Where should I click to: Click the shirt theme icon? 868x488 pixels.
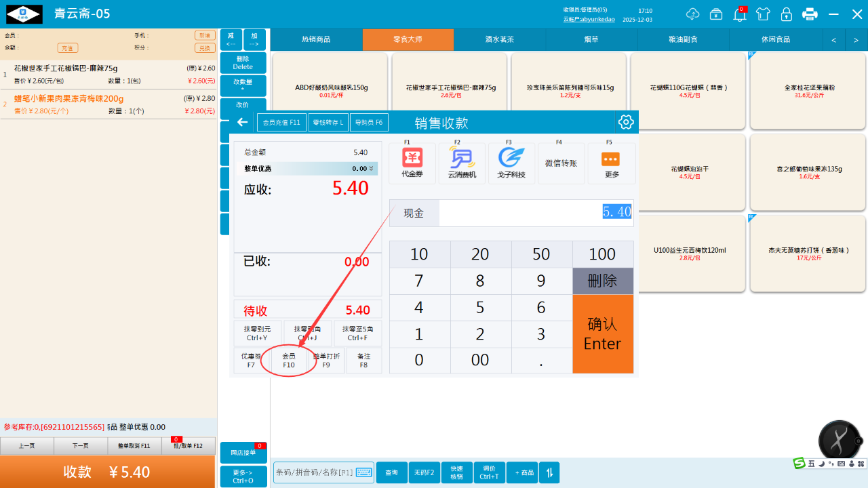pyautogui.click(x=763, y=14)
